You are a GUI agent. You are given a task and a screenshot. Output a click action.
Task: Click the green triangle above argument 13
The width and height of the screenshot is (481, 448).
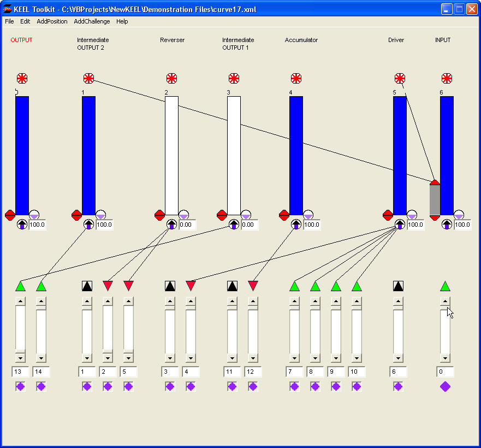tap(20, 286)
